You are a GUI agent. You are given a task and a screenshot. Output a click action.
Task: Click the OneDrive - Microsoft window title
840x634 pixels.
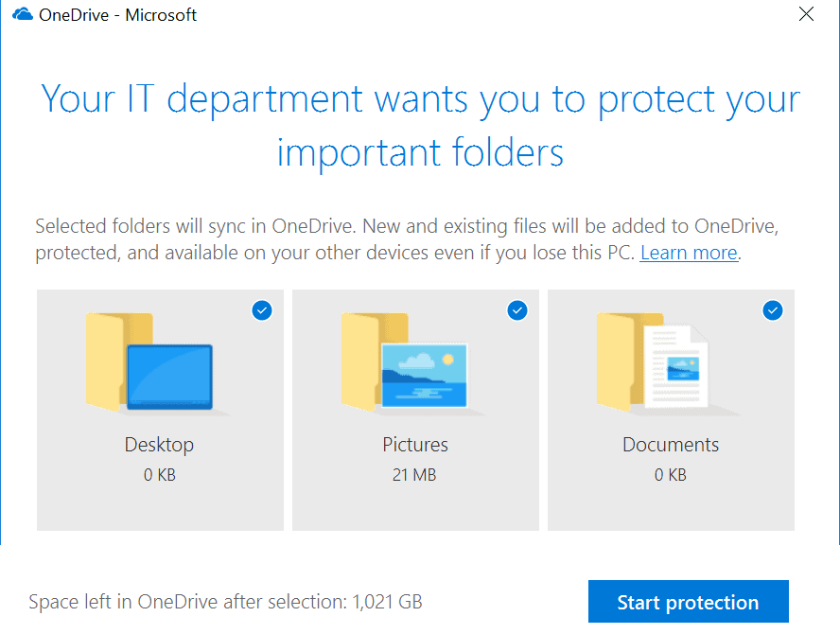[118, 15]
